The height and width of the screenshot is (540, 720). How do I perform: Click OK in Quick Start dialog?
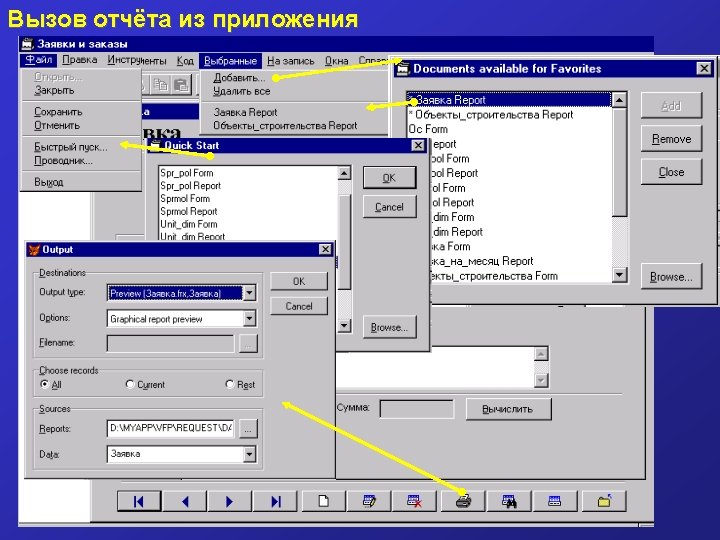(x=389, y=178)
